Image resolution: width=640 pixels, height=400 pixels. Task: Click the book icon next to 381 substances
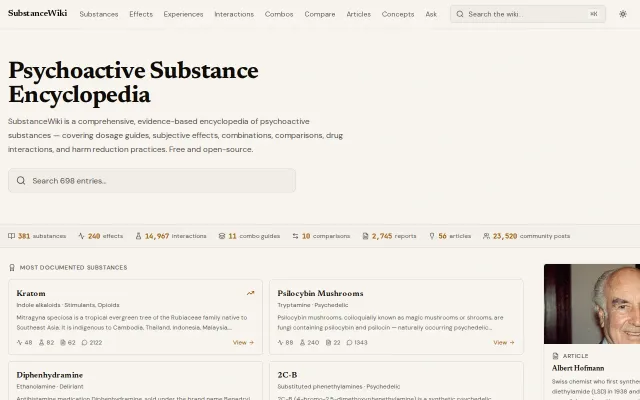coord(11,236)
